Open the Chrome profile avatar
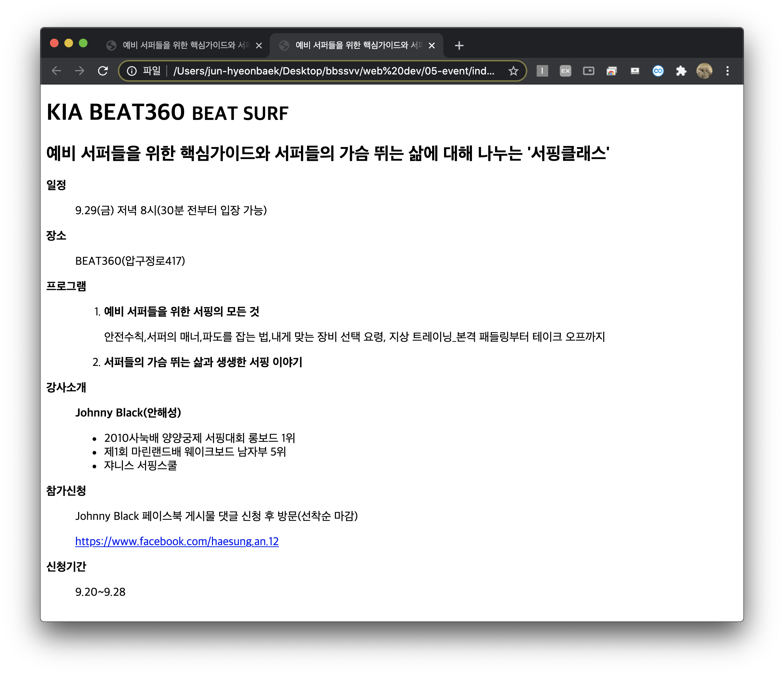The width and height of the screenshot is (784, 675). 704,71
